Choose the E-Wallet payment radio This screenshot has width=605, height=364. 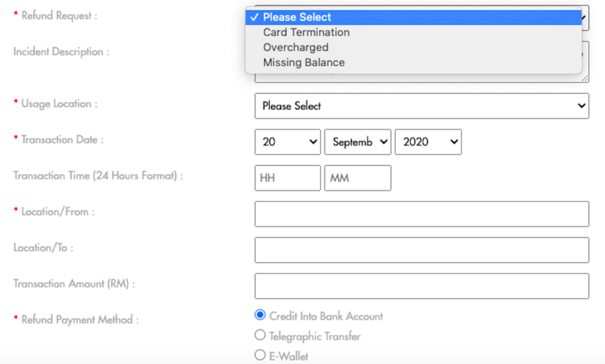pos(260,355)
